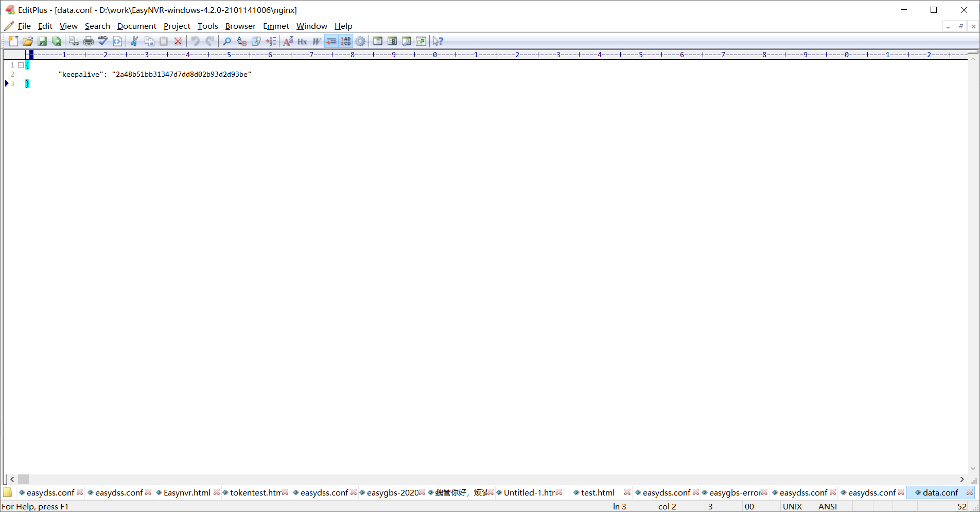
Task: Click horizontal scrollbar right arrow
Action: pyautogui.click(x=962, y=479)
